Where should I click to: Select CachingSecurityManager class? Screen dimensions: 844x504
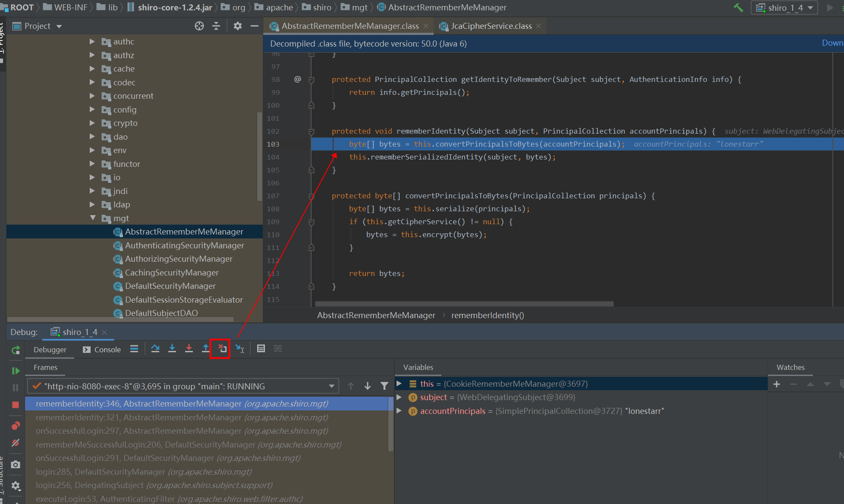coord(172,272)
